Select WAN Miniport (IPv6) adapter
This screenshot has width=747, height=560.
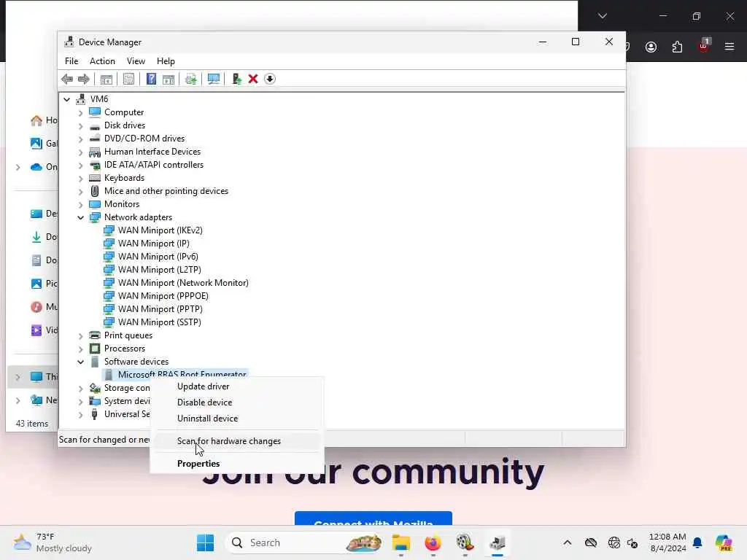(158, 257)
